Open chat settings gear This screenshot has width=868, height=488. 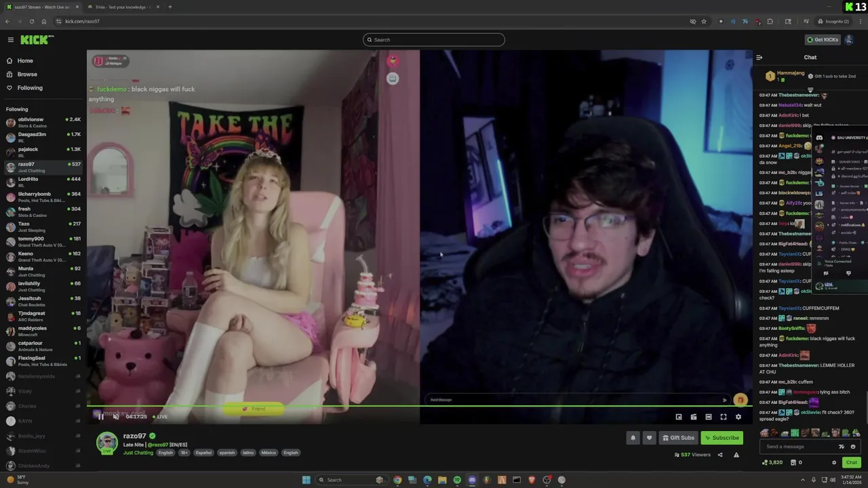(x=834, y=463)
